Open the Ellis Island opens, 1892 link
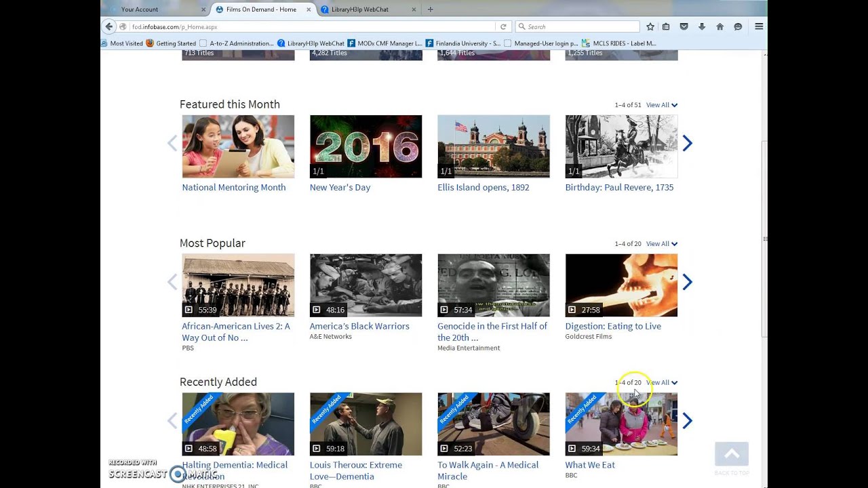868x488 pixels. [484, 188]
